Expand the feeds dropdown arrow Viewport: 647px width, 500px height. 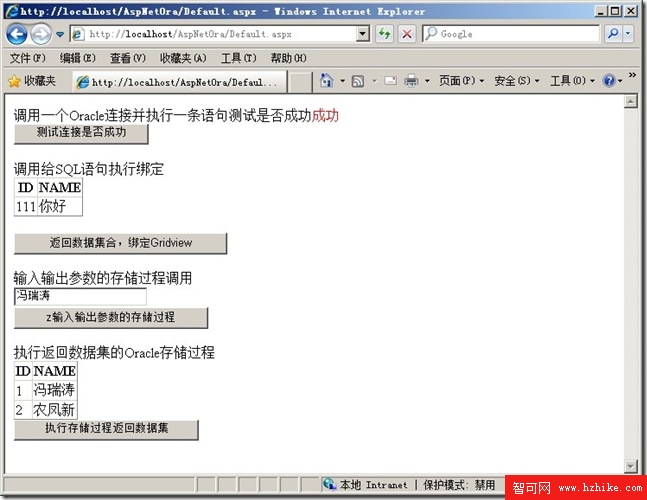point(375,81)
